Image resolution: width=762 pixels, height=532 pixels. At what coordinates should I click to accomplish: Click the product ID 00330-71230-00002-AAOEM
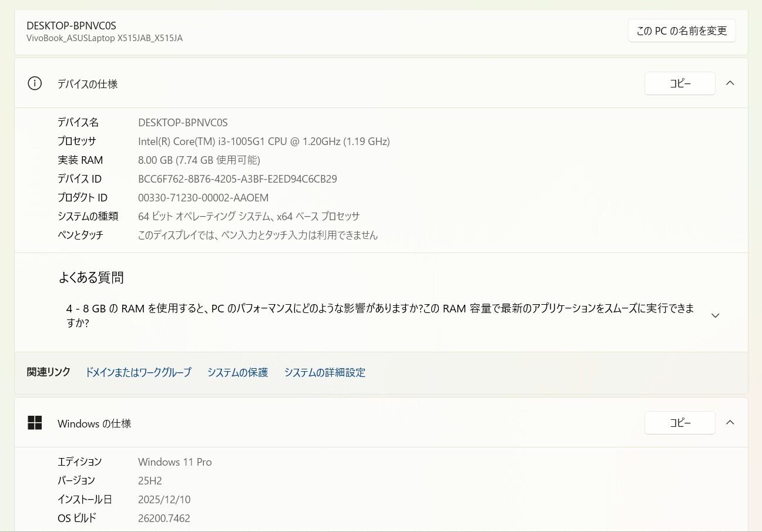(x=203, y=198)
